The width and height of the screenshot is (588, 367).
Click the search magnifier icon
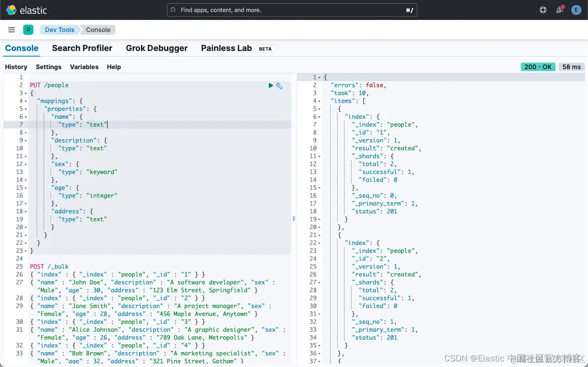[173, 10]
